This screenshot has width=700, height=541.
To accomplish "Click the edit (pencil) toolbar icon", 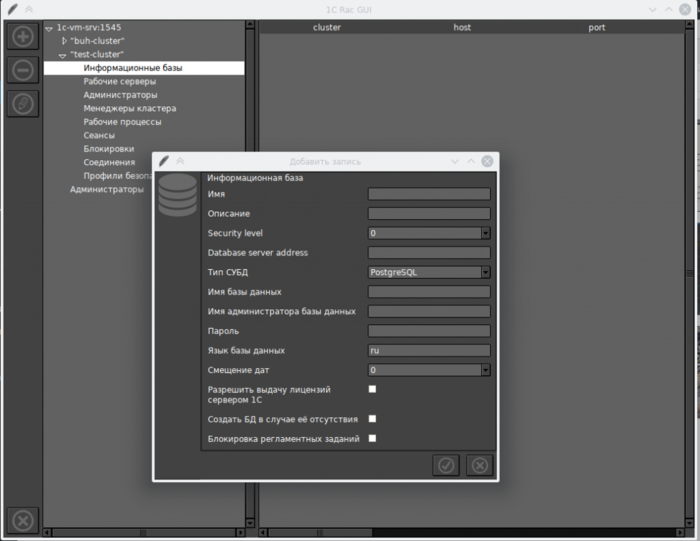I will (x=23, y=104).
